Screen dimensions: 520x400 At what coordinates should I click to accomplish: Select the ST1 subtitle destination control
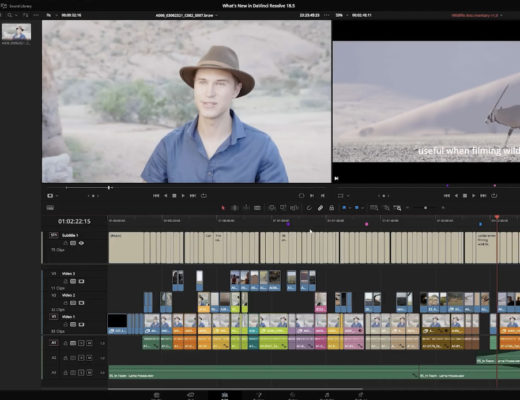(54, 235)
